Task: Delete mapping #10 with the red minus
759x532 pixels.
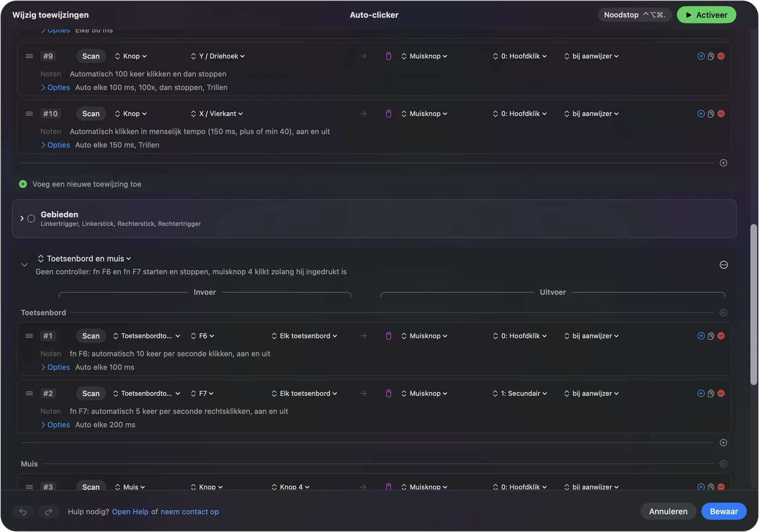Action: pyautogui.click(x=721, y=114)
